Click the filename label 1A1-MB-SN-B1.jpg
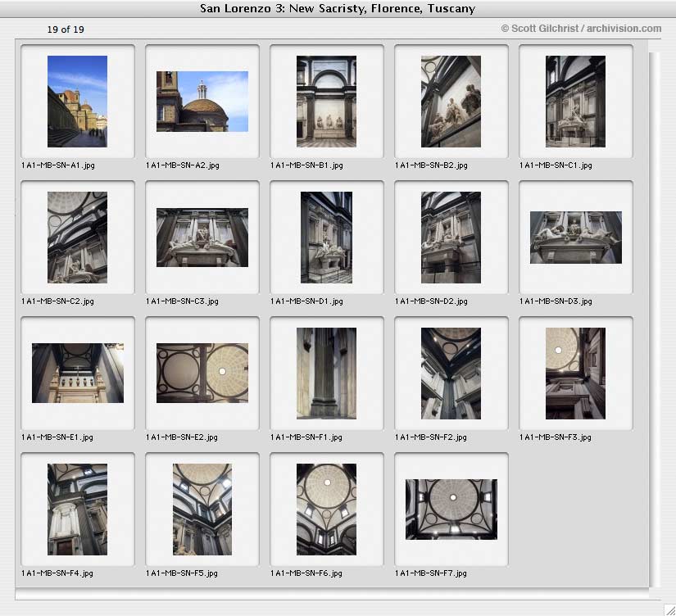 click(x=306, y=165)
